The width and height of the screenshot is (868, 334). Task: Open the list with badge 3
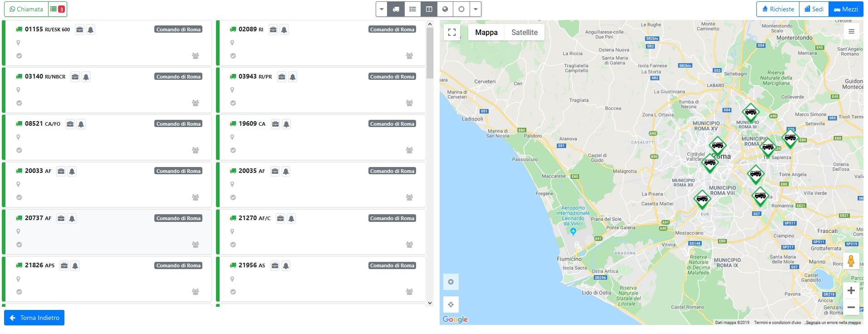58,9
